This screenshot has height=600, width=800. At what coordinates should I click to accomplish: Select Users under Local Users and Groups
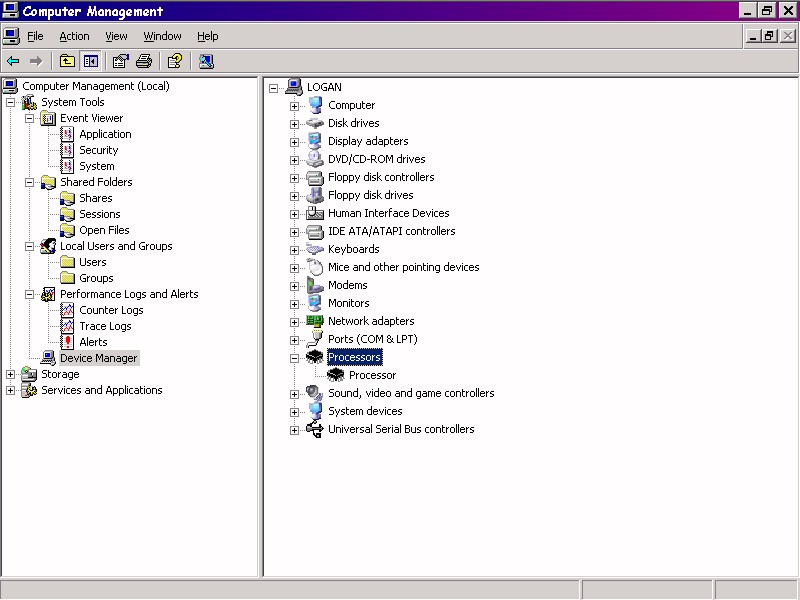point(92,262)
